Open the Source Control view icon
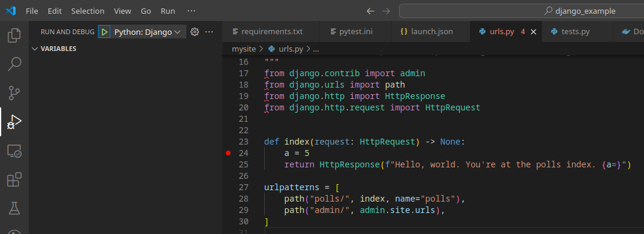The width and height of the screenshot is (644, 234). (x=14, y=93)
